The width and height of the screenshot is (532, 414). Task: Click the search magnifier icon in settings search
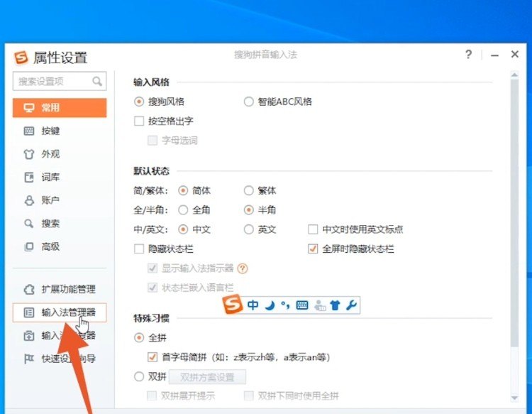point(97,81)
